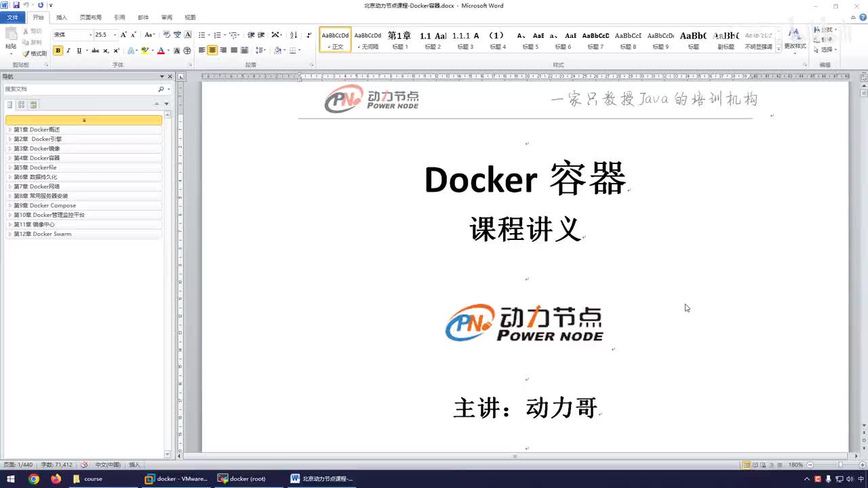Switch navigation pane to search results view
The image size is (868, 488).
(33, 104)
